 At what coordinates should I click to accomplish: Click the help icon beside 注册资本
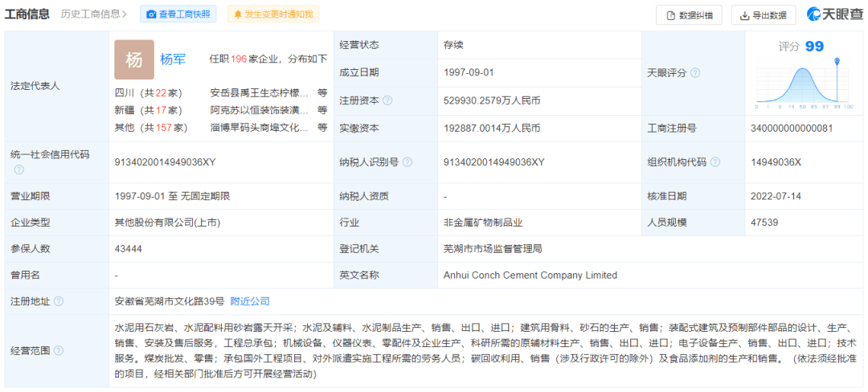pos(387,100)
